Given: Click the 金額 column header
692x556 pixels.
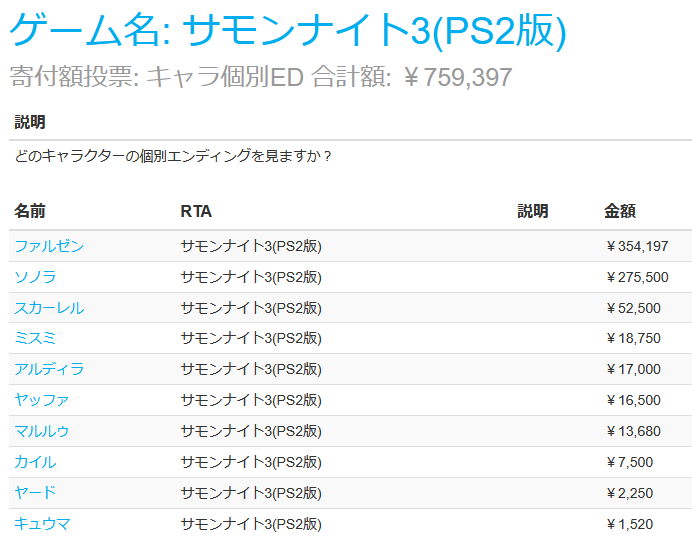Looking at the screenshot, I should 620,211.
